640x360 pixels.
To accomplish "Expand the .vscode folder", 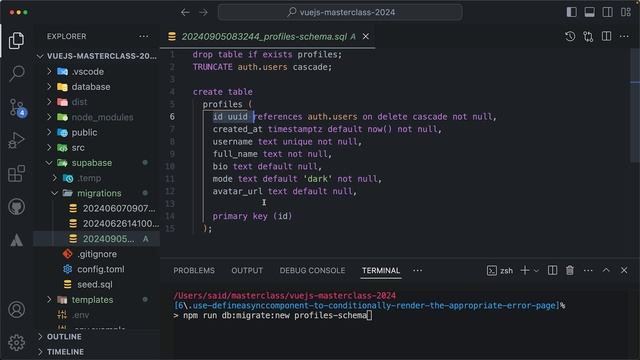I will [x=96, y=71].
